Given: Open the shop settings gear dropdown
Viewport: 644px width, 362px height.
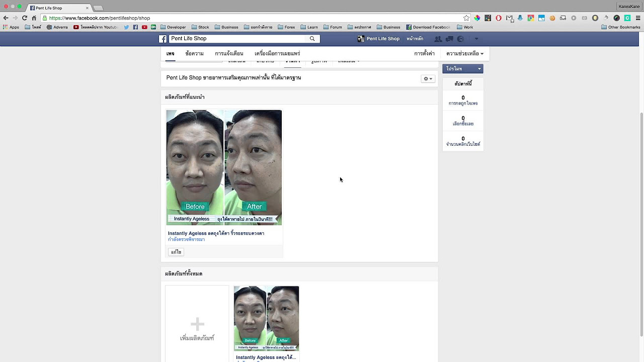Looking at the screenshot, I should coord(428,78).
